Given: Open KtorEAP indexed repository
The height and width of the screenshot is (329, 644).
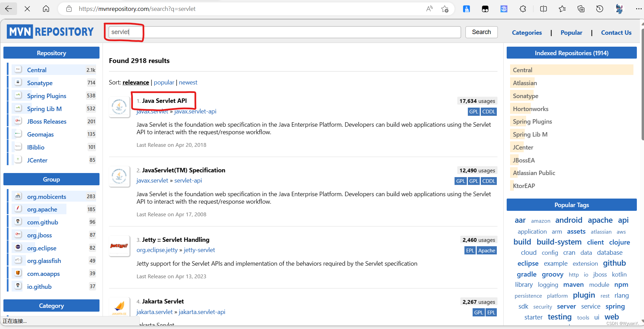Looking at the screenshot, I should click(x=524, y=186).
